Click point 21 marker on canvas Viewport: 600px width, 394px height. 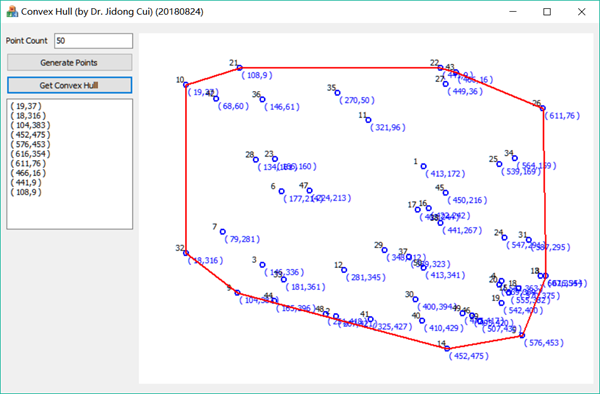coord(240,68)
